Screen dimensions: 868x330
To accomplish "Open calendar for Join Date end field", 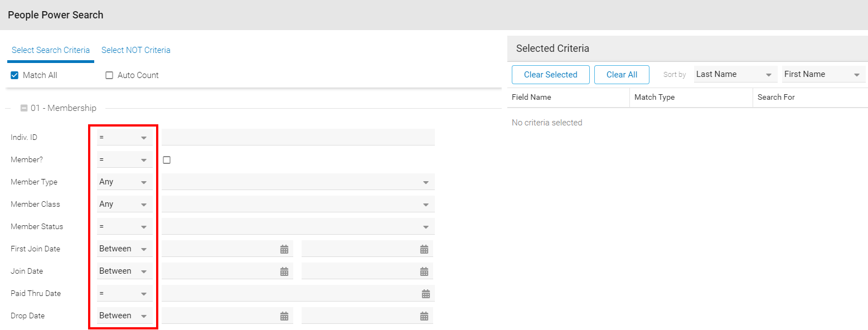I will coord(424,271).
